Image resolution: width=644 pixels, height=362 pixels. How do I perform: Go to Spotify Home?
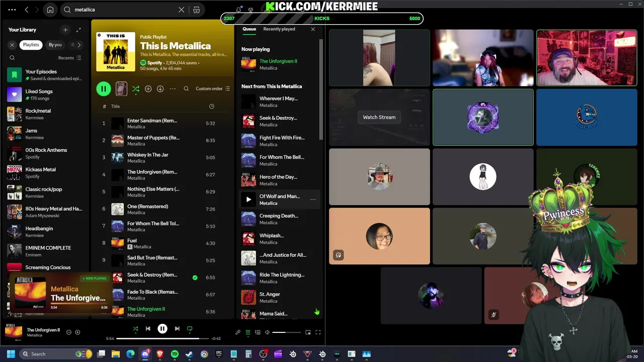(50, 10)
